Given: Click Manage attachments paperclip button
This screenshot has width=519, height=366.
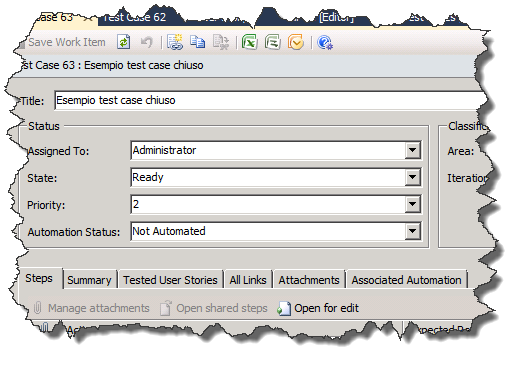Looking at the screenshot, I should [91, 308].
